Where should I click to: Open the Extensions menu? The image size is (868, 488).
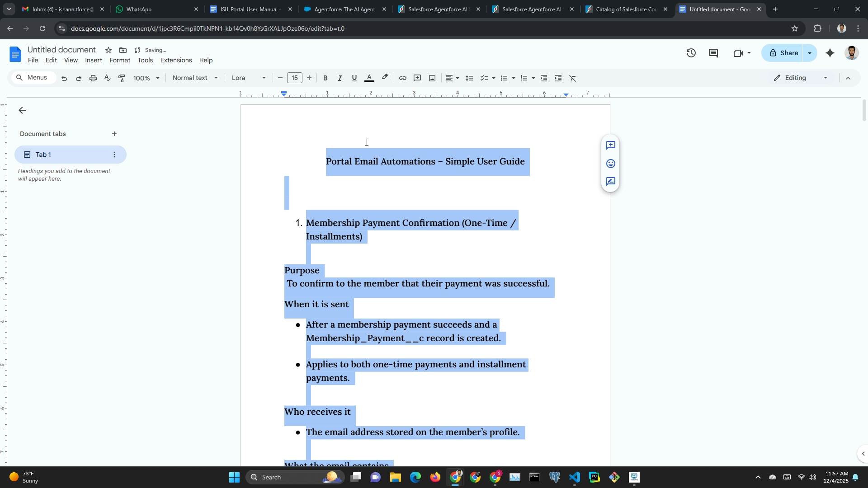(x=176, y=60)
